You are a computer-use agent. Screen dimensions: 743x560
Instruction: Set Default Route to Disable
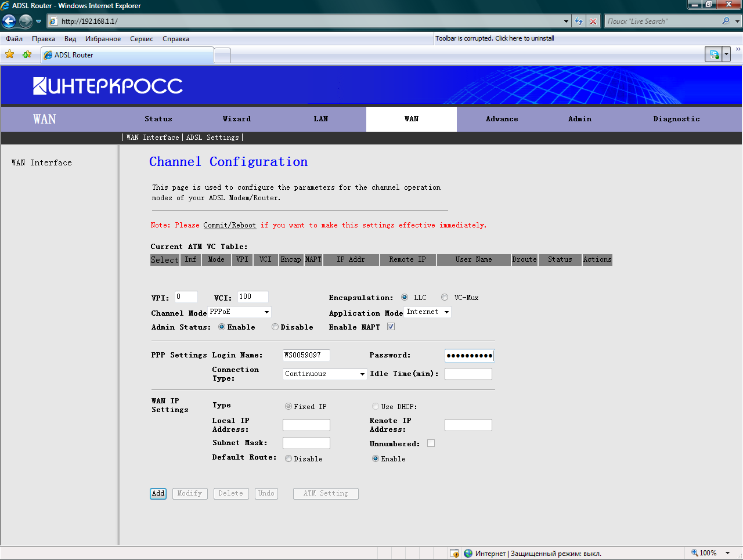click(288, 459)
